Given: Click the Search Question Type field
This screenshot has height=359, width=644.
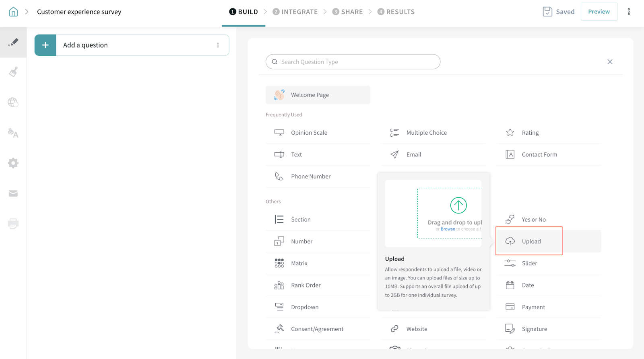Looking at the screenshot, I should pyautogui.click(x=353, y=62).
